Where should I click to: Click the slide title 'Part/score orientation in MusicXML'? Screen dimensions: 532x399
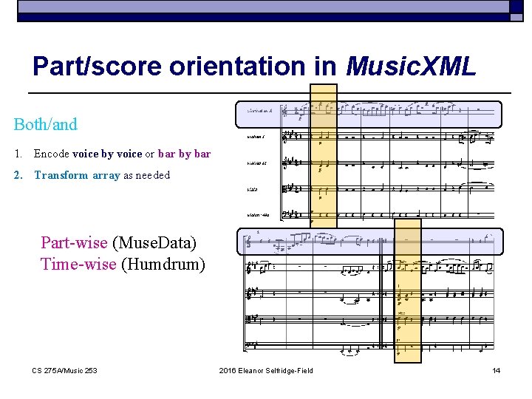point(254,66)
